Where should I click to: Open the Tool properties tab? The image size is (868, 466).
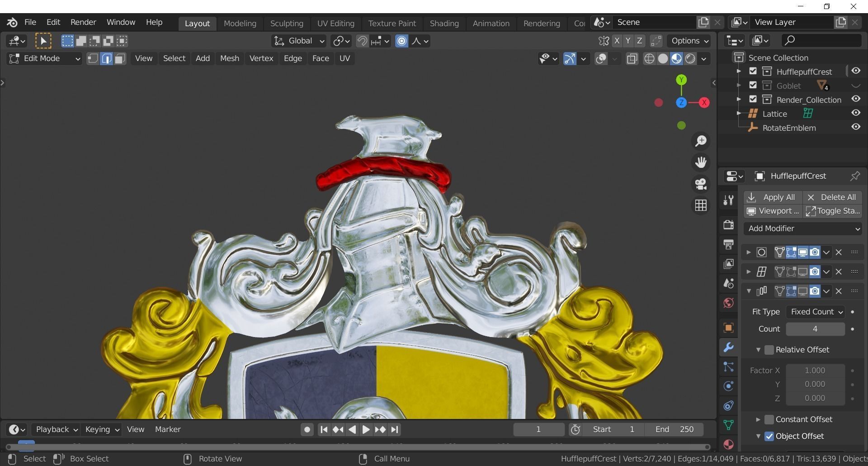click(728, 200)
